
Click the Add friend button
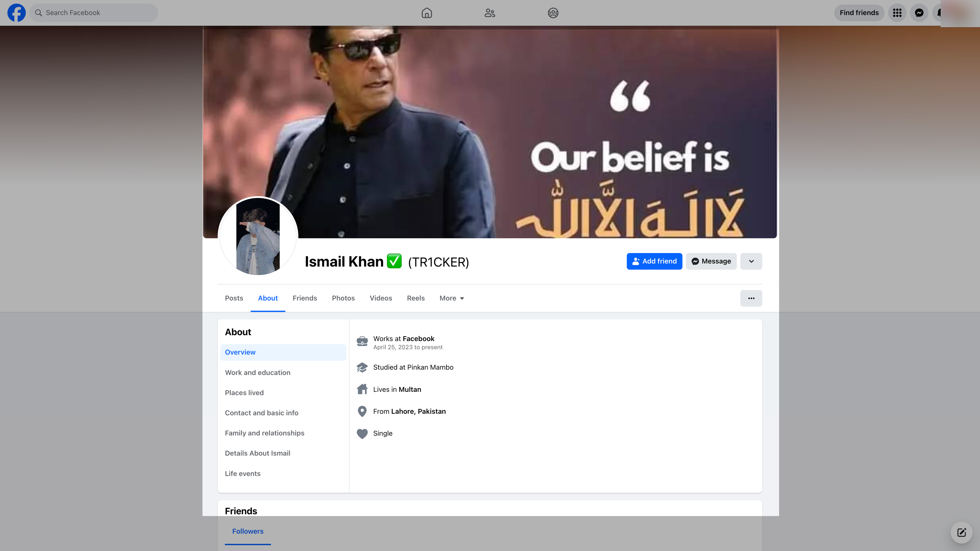[654, 261]
